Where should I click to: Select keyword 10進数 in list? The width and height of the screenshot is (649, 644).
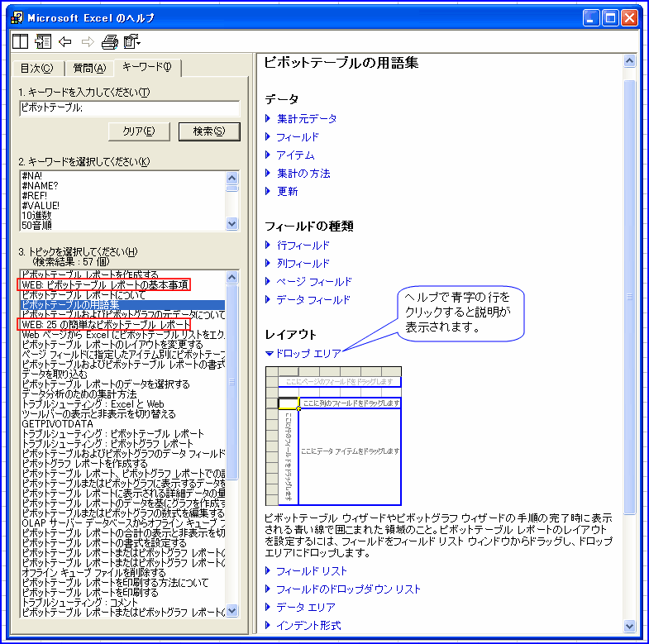coord(36,215)
